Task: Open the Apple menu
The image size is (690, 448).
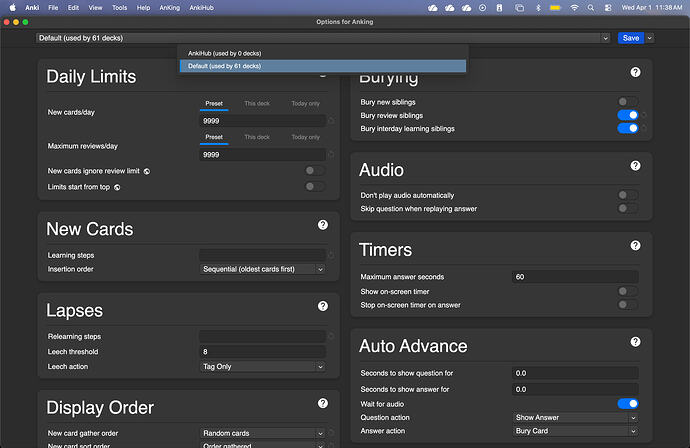Action: point(12,7)
